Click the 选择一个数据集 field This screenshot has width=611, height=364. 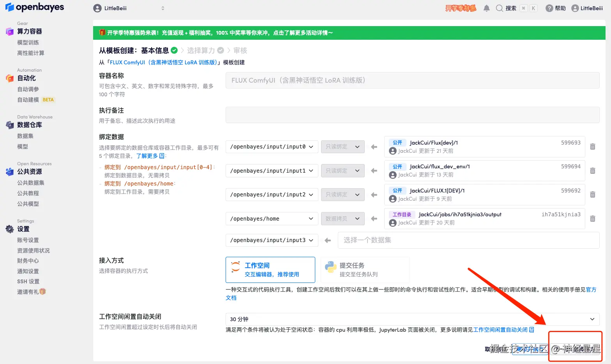point(468,240)
